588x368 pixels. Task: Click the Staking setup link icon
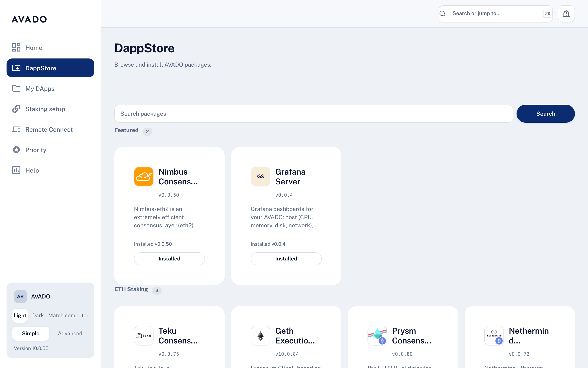[x=16, y=109]
